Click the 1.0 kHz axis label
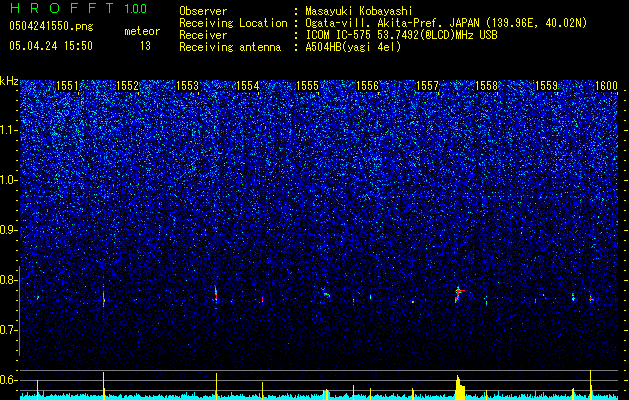629x400 pixels. (x=8, y=181)
